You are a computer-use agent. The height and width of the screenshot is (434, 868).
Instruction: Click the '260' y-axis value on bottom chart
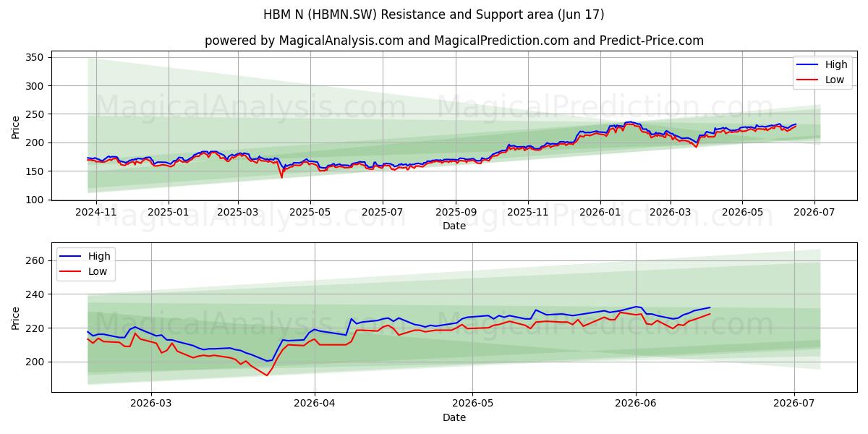35,260
